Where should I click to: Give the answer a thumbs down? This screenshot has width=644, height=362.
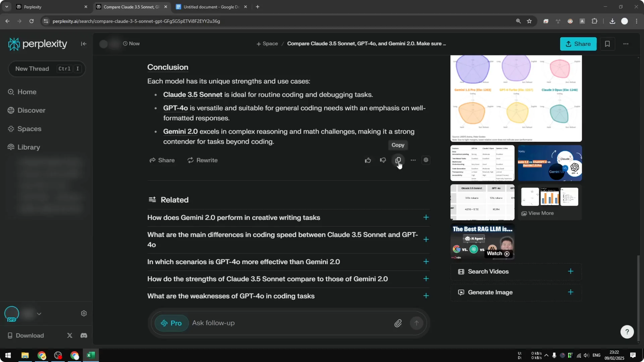[383, 160]
